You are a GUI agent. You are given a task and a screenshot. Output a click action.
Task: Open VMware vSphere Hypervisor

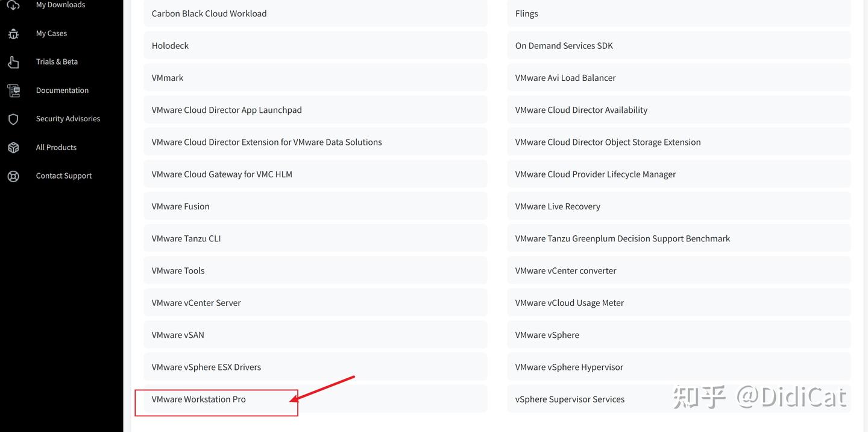[679, 367]
